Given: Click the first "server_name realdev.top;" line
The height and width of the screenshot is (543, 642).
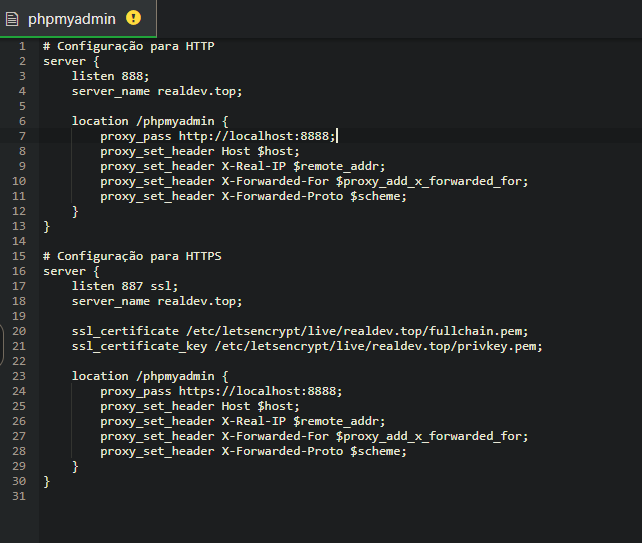Looking at the screenshot, I should point(156,91).
